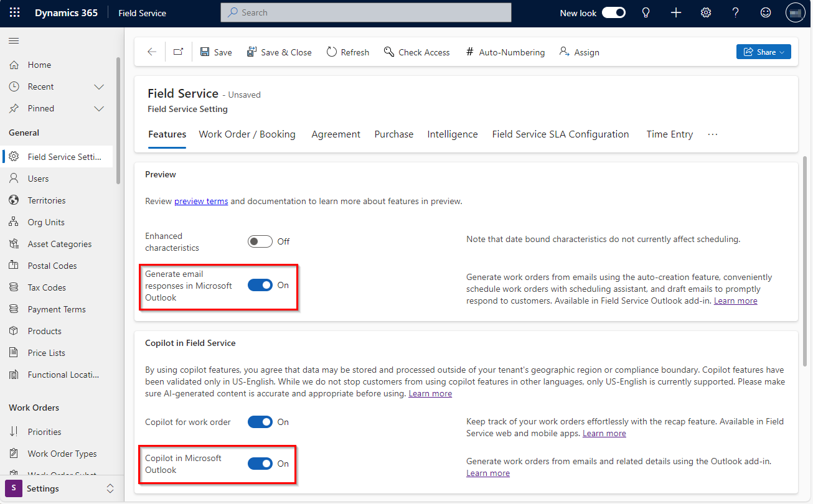Screen dimensions: 813x504
Task: Click the Org Units hierarchy icon
Action: pyautogui.click(x=14, y=222)
